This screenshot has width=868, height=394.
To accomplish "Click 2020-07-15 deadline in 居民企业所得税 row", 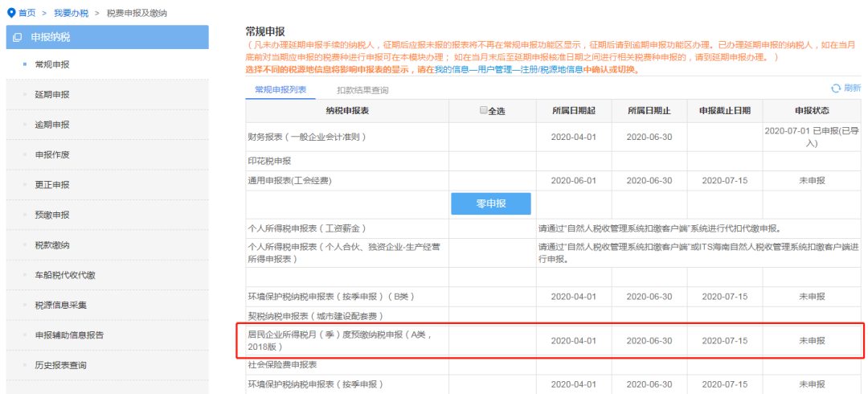I will pyautogui.click(x=725, y=340).
